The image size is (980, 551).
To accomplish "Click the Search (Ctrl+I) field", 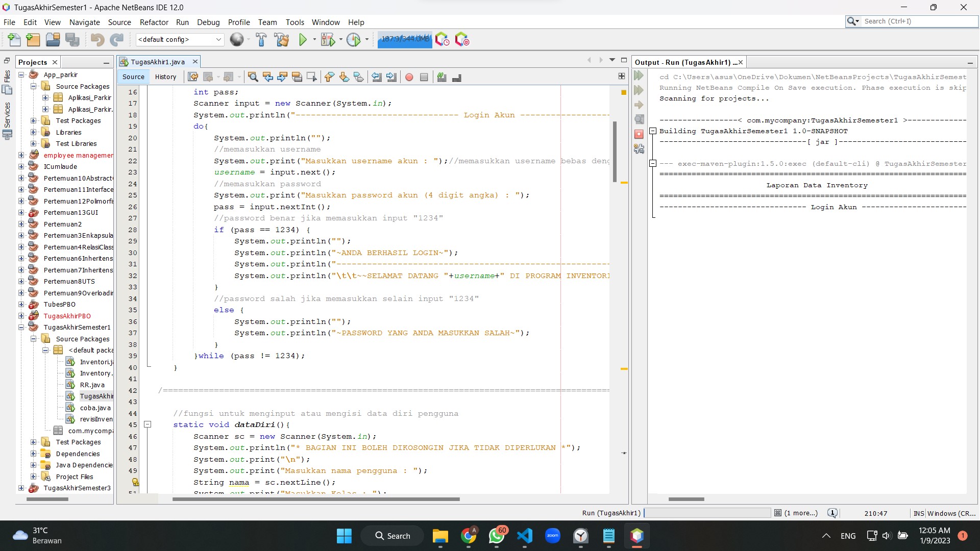I will (x=919, y=21).
